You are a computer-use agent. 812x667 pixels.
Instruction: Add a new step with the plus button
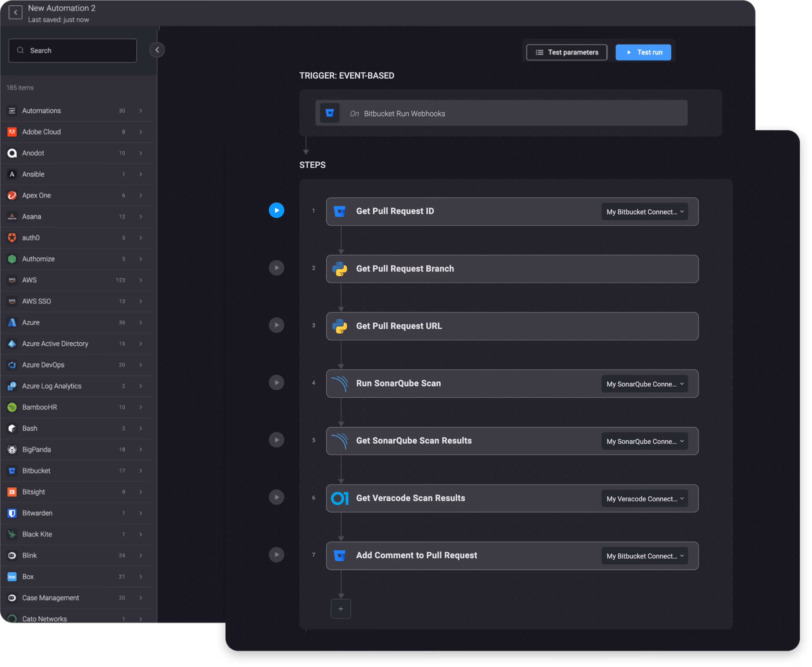pos(341,609)
